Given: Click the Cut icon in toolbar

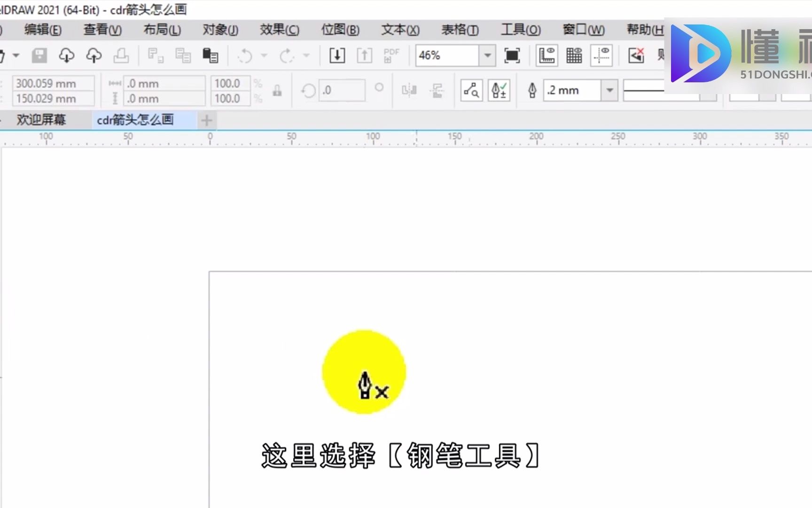Looking at the screenshot, I should coord(156,56).
